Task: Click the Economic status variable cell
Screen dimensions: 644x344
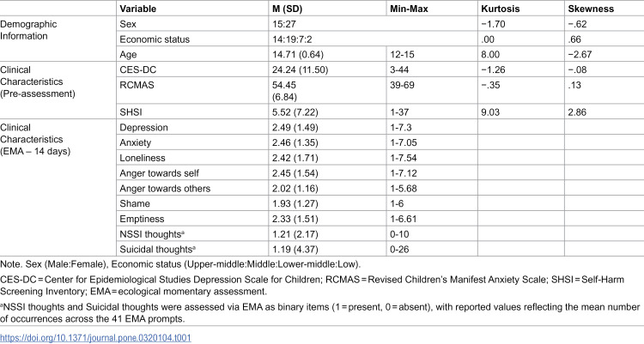Action: click(155, 39)
